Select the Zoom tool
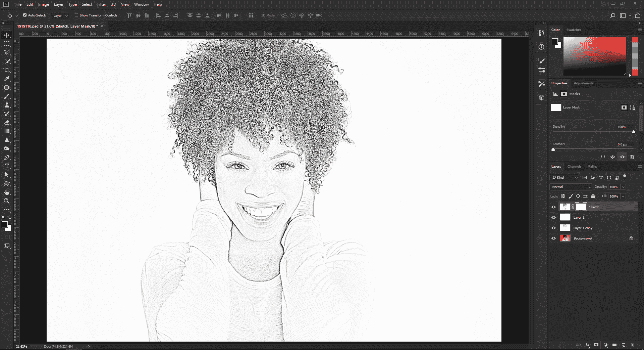 [7, 201]
